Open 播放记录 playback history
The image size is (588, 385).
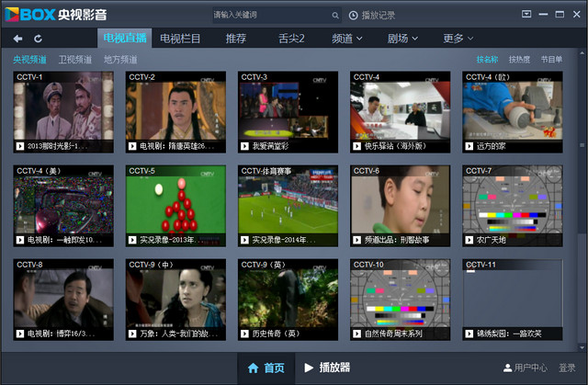coord(373,16)
